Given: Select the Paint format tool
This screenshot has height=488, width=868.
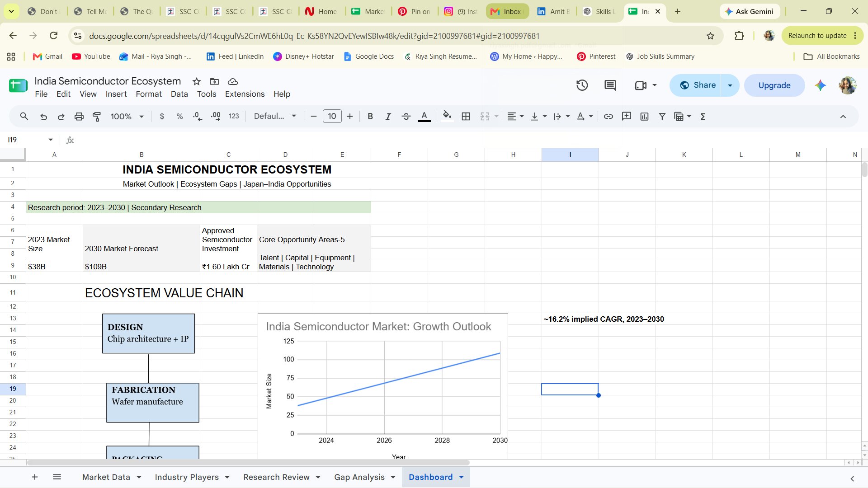Looking at the screenshot, I should pos(97,117).
